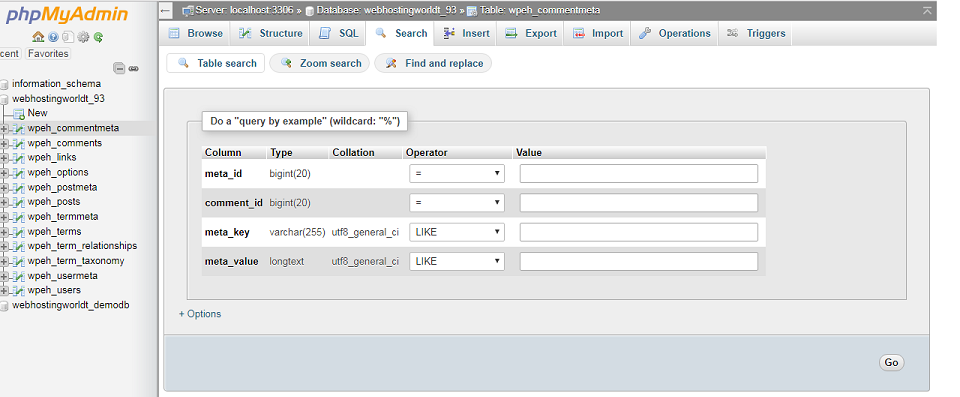Viewport: 960px width, 397px height.
Task: Select wpeh_term_taxonomy in the tree
Action: 76,261
